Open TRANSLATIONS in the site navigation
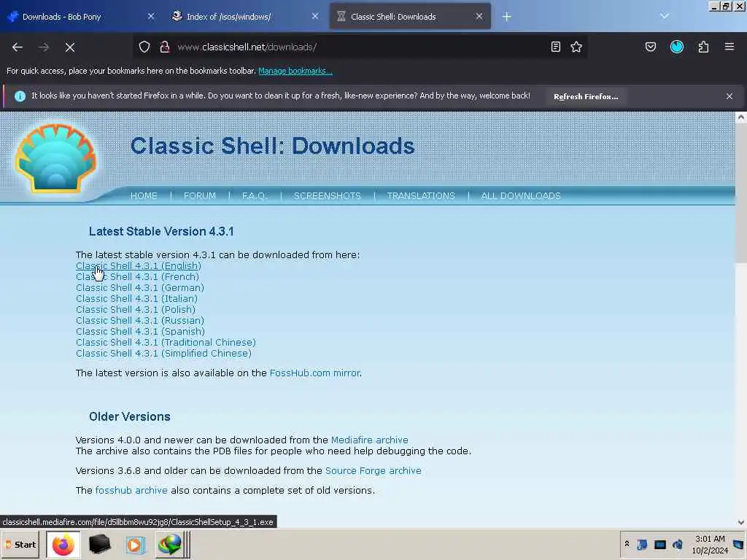The width and height of the screenshot is (747, 560). coord(421,195)
